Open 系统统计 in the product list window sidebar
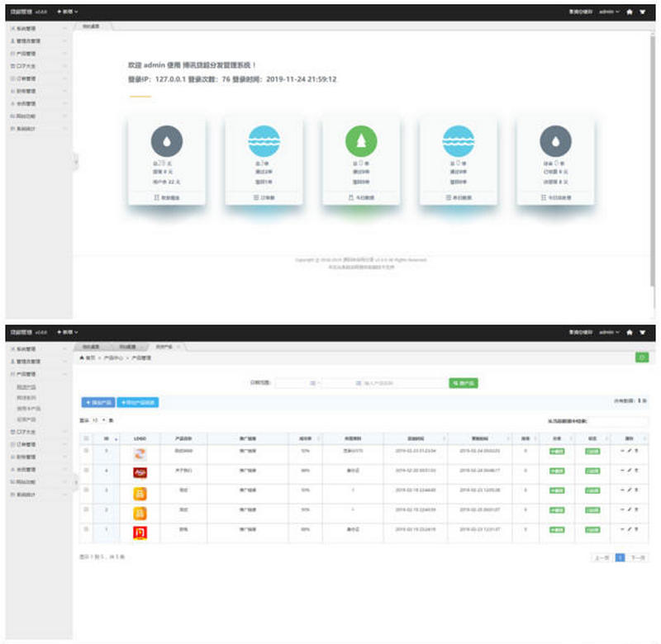The width and height of the screenshot is (661, 644). point(38,494)
